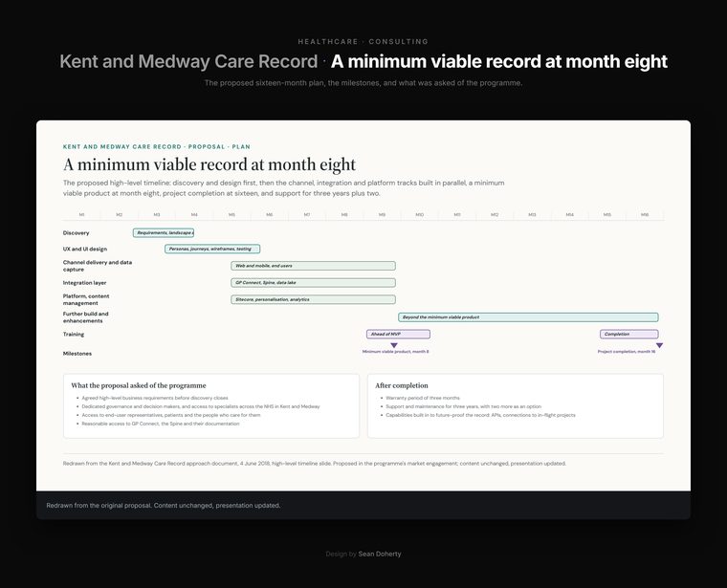
Task: Click the M10 month header
Action: click(420, 214)
